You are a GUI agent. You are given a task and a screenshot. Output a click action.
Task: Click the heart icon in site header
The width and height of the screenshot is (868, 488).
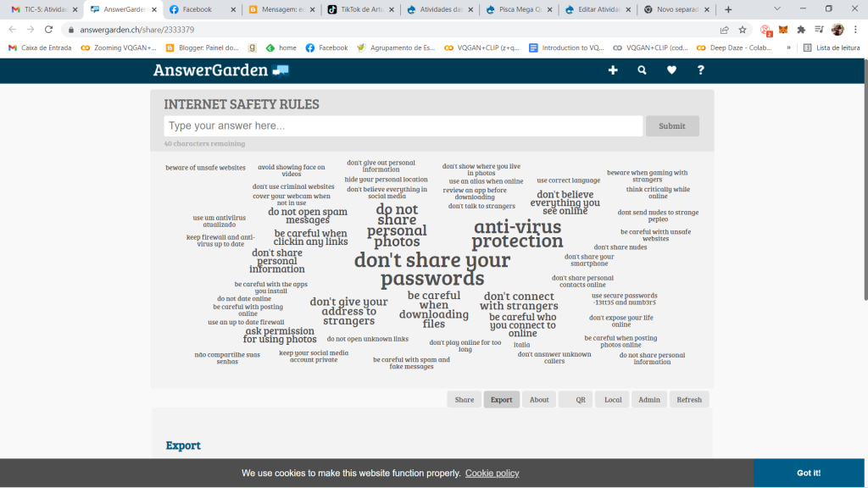(x=671, y=70)
